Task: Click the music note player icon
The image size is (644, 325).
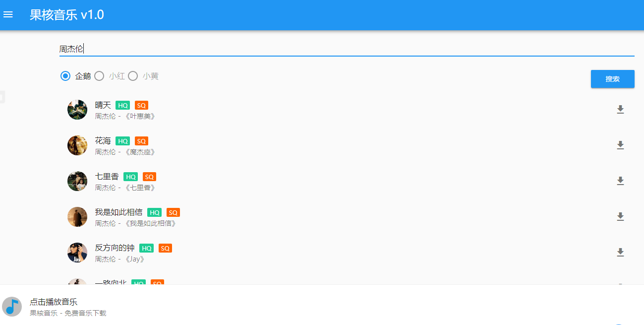Action: click(12, 307)
